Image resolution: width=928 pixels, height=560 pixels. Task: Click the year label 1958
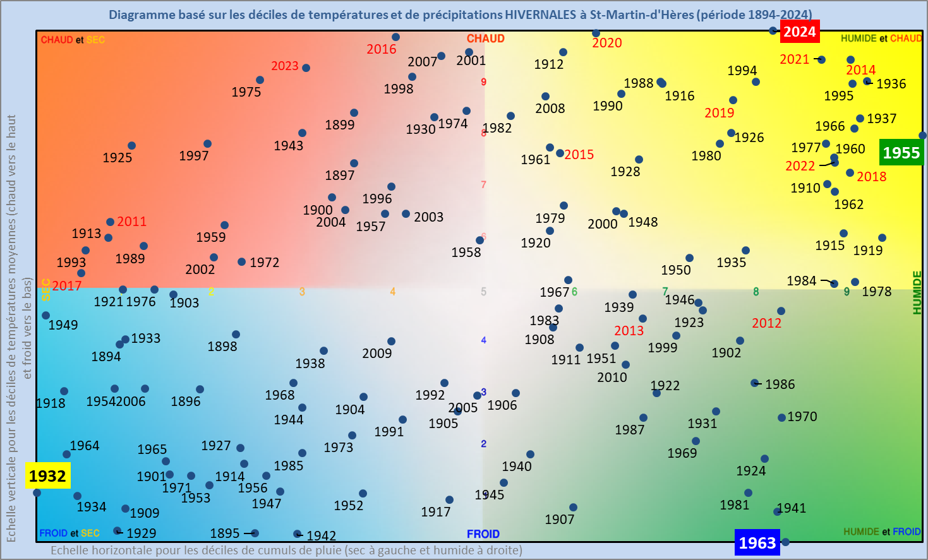click(466, 253)
